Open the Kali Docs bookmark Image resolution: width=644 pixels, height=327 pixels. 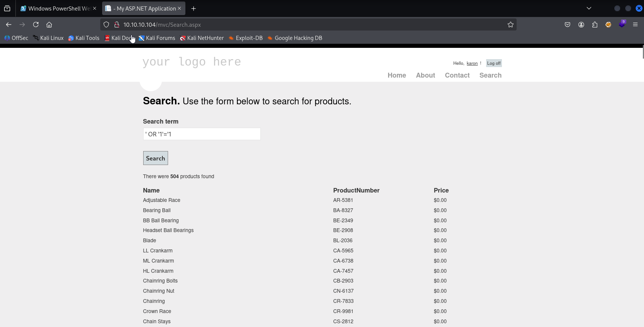coord(119,38)
